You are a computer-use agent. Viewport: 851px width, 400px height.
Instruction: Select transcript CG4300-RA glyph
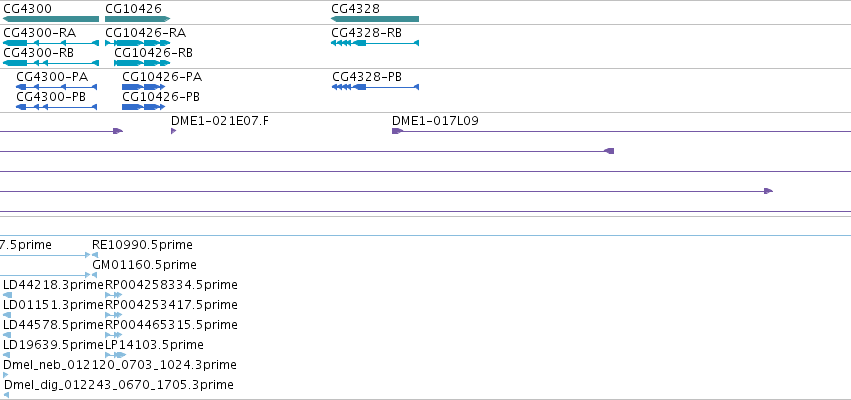click(51, 43)
